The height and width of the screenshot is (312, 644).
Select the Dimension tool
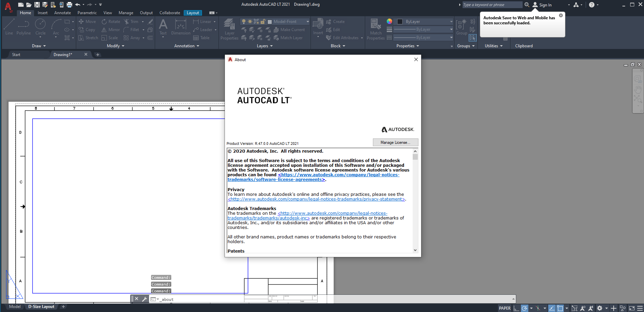181,27
